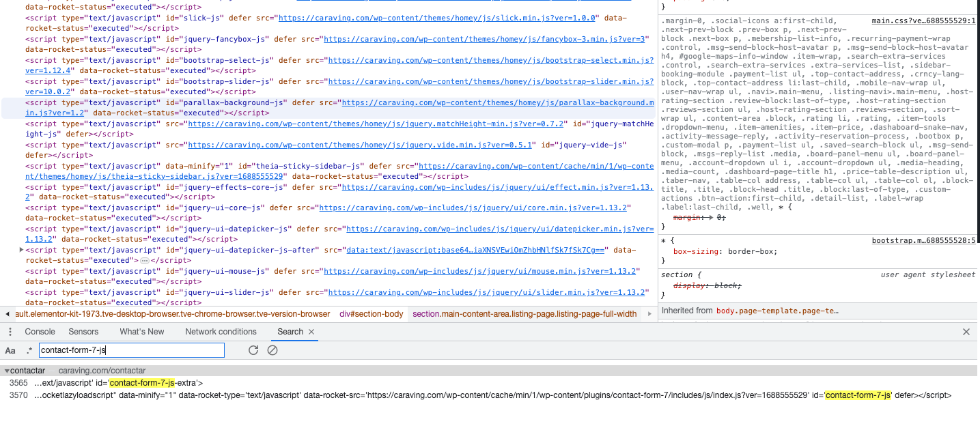980x428 pixels.
Task: Select the elementor-kit-1973 body breadcrumb
Action: [x=173, y=314]
